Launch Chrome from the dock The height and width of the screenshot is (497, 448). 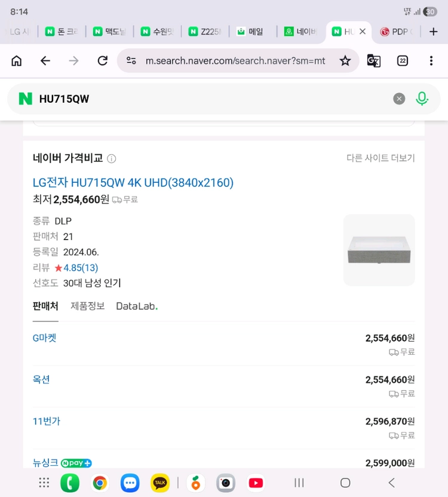click(100, 483)
